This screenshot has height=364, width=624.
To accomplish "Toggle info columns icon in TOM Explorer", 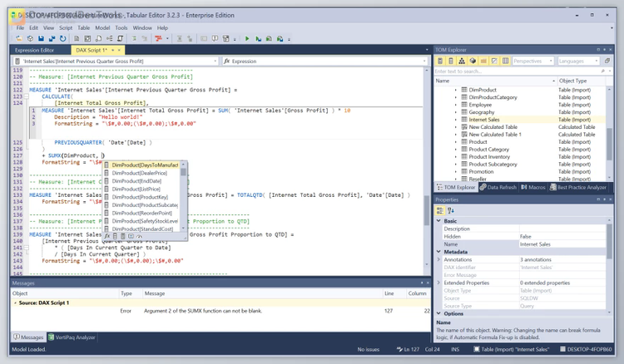I will click(x=505, y=61).
